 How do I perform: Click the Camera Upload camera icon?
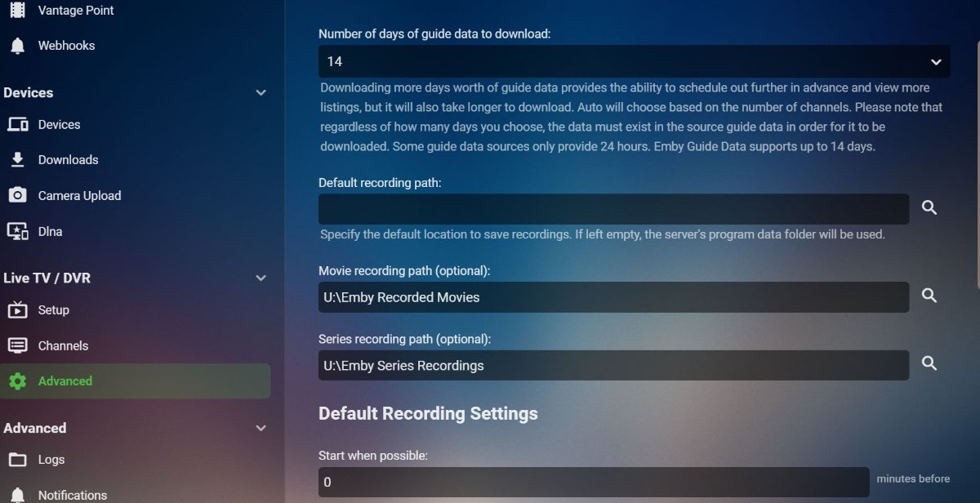[17, 196]
